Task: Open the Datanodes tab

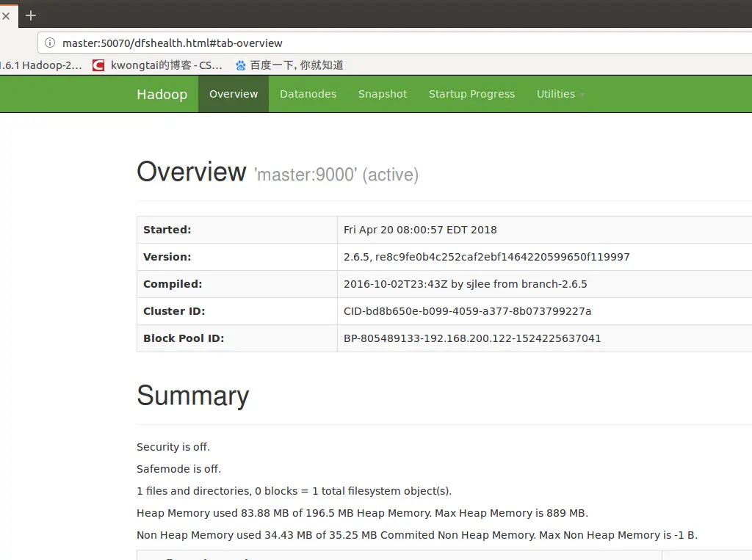Action: tap(308, 94)
